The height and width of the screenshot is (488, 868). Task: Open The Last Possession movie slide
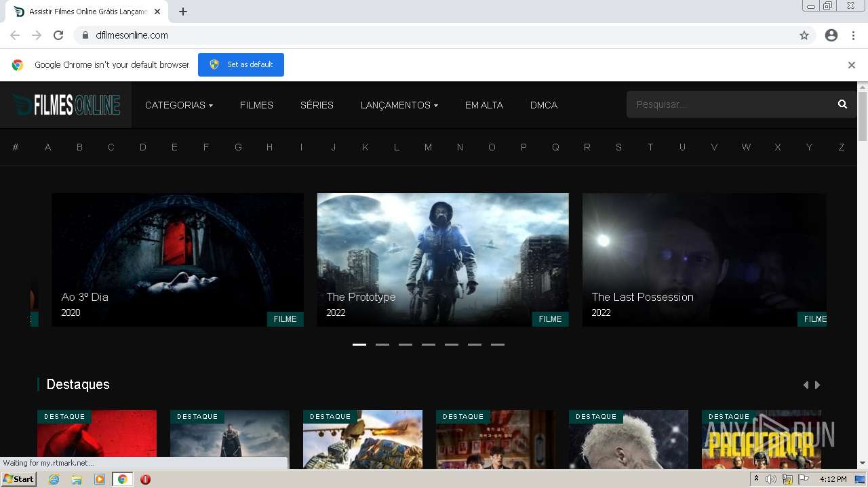coord(705,260)
